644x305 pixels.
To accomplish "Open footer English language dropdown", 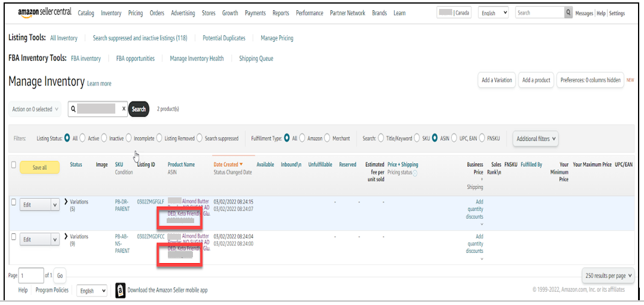I will point(91,291).
